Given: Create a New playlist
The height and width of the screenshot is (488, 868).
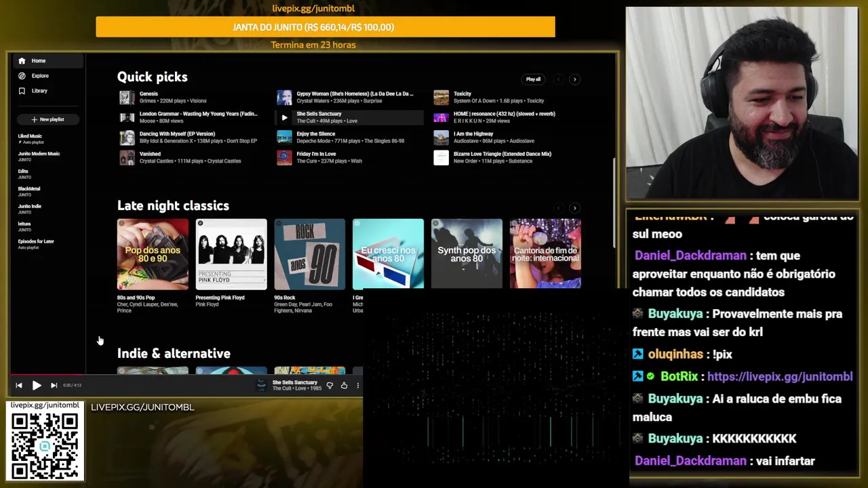Looking at the screenshot, I should click(x=47, y=119).
